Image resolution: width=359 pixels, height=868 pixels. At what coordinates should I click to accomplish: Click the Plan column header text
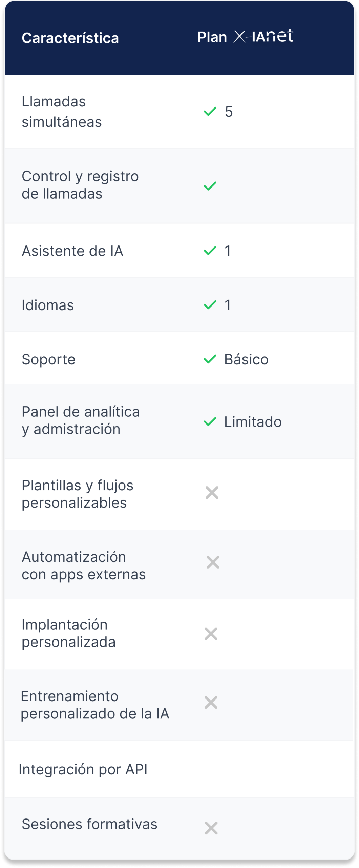(212, 37)
